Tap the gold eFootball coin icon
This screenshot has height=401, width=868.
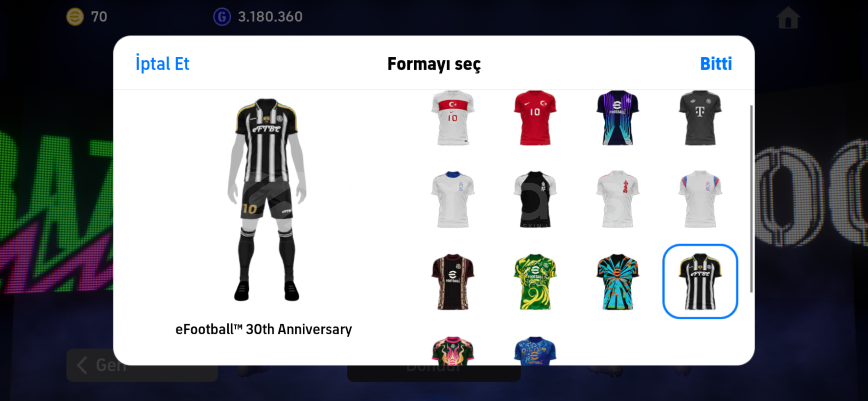75,17
